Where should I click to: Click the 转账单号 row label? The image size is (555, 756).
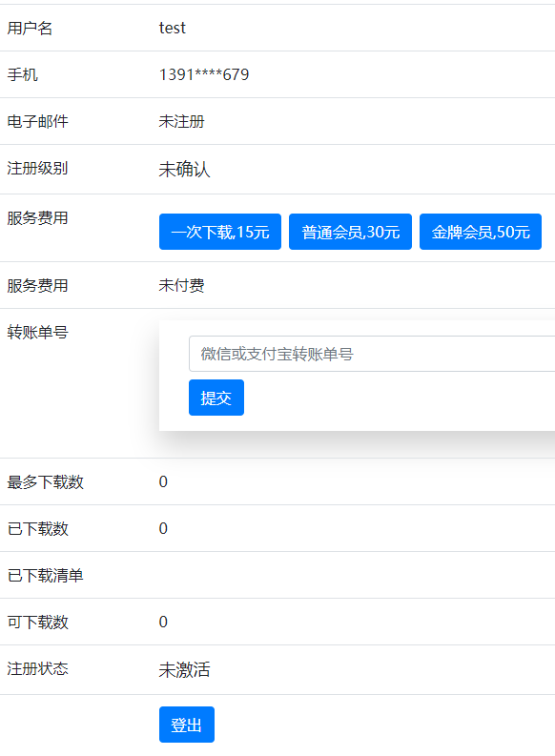[x=37, y=332]
